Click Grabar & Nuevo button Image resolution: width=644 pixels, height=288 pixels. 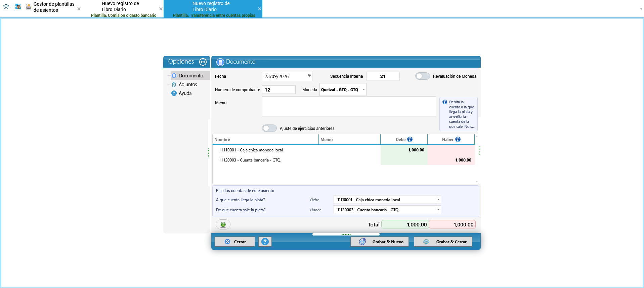click(x=380, y=242)
